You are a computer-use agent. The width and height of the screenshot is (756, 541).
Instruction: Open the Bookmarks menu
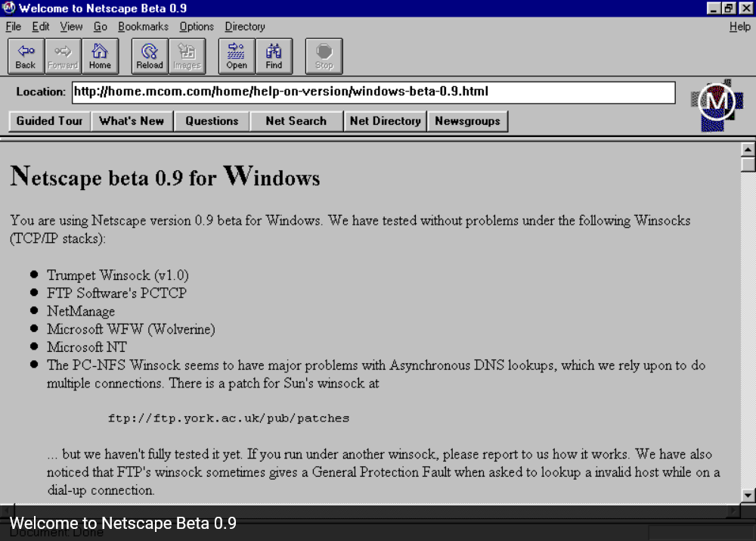click(x=143, y=26)
